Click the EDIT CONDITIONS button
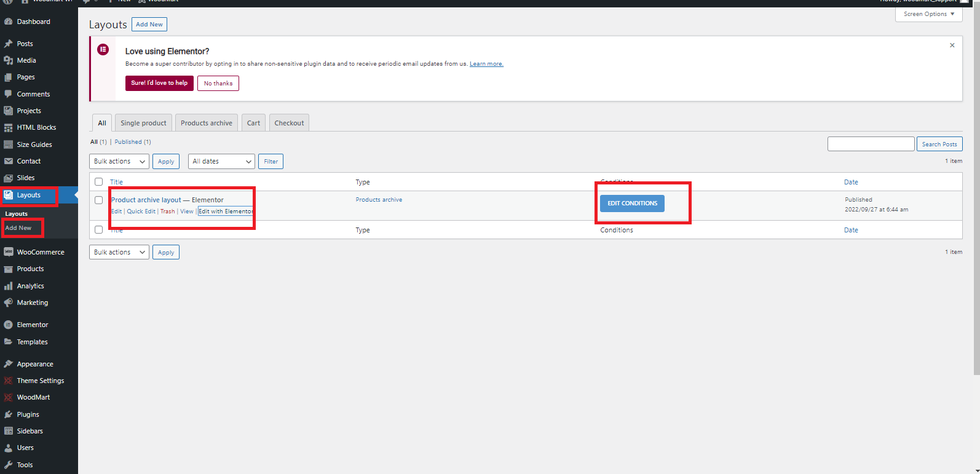This screenshot has width=980, height=474. pyautogui.click(x=632, y=203)
